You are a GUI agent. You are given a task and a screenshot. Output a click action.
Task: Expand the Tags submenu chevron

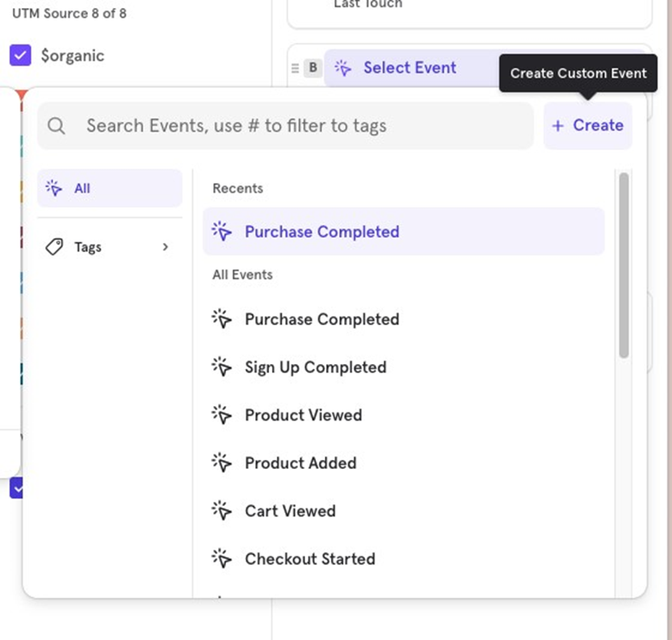[166, 247]
